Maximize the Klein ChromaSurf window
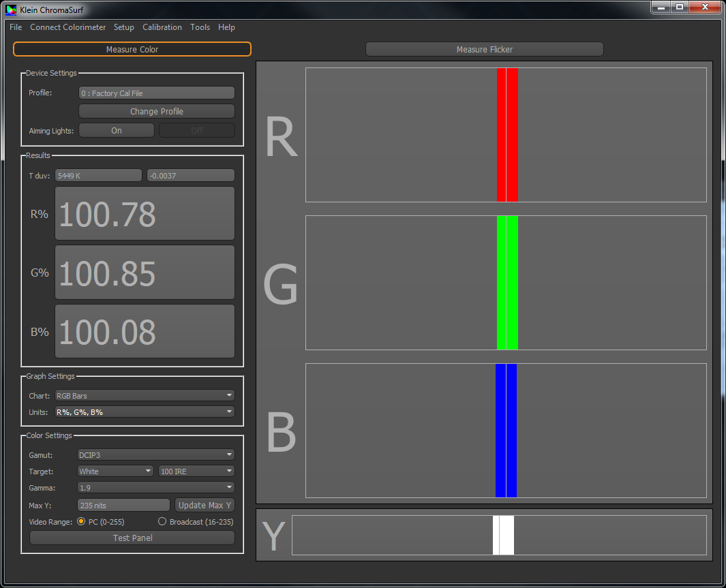 click(x=680, y=7)
